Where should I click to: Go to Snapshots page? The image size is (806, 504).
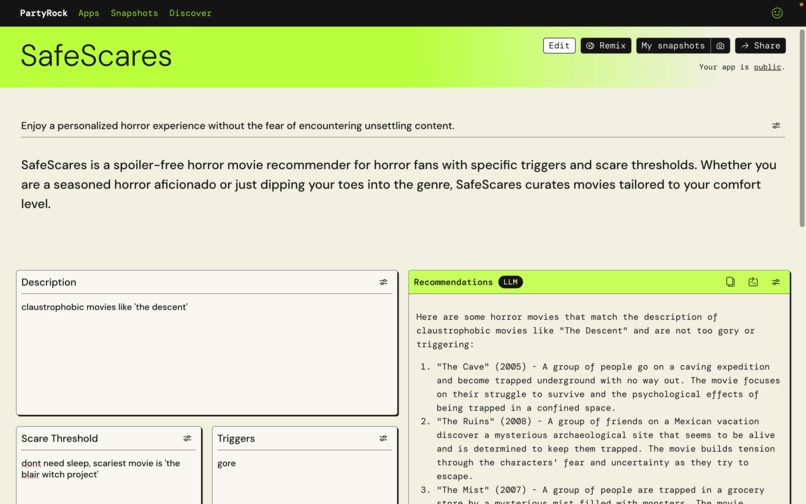tap(134, 13)
